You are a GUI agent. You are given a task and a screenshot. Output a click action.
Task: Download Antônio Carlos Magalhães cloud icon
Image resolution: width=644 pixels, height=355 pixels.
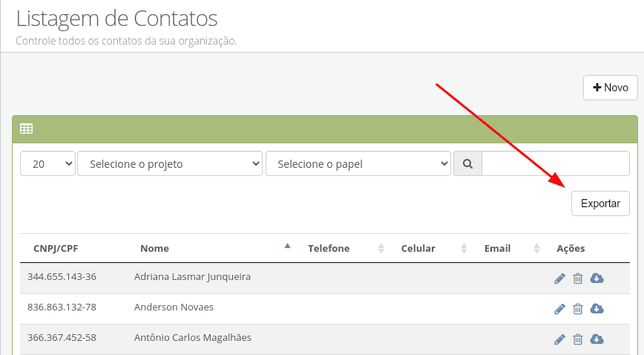point(597,339)
